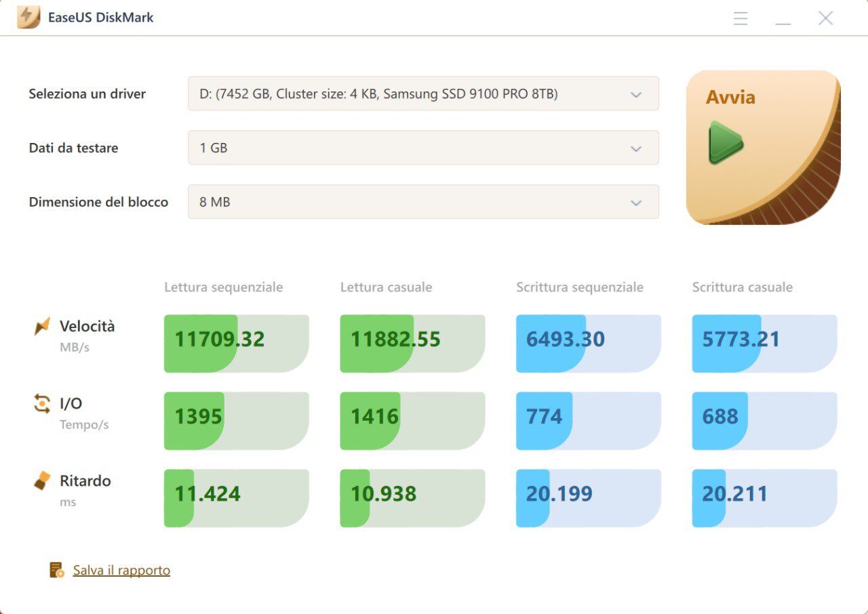Click the sequential write latency bar 20.199

[x=588, y=498]
